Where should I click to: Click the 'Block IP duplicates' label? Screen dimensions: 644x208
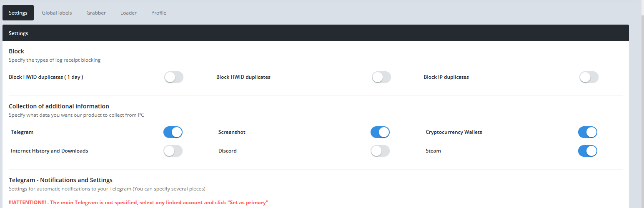(446, 77)
